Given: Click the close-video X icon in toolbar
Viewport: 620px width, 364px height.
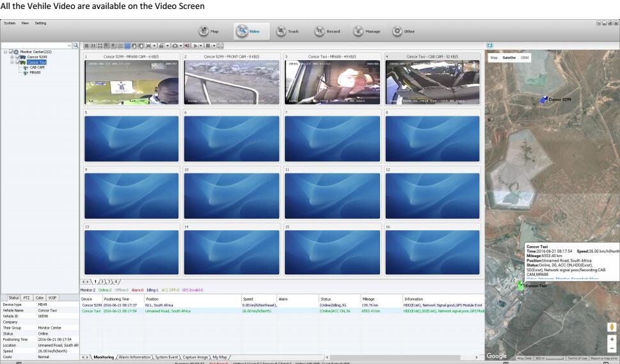Looking at the screenshot, I should tap(148, 46).
